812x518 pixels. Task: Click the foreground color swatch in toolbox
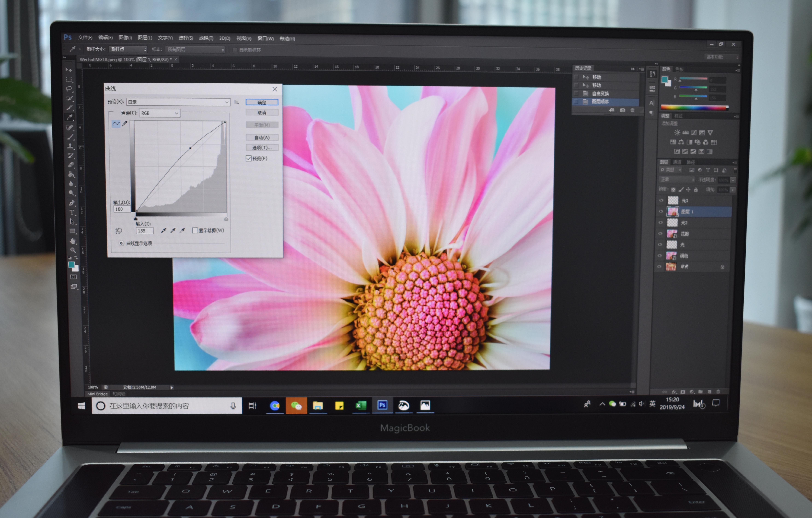[x=72, y=265]
